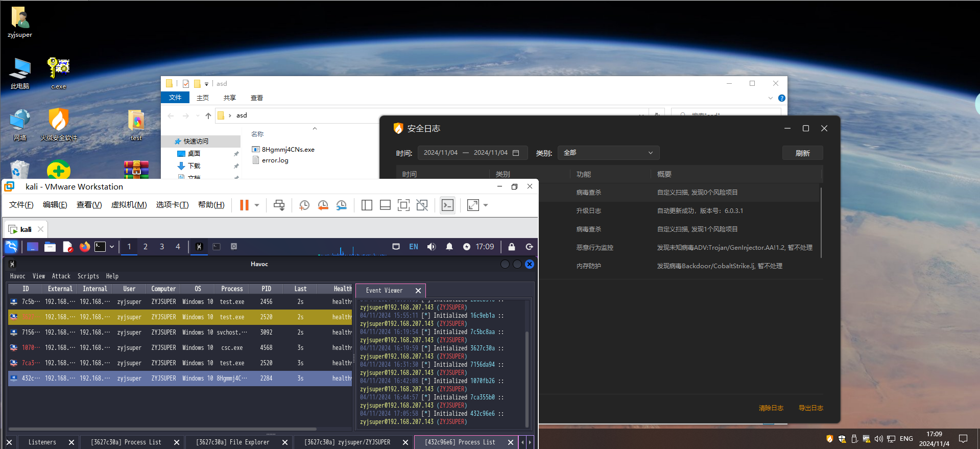980x449 pixels.
Task: Open VMware 虚拟机(M) menu
Action: (129, 205)
